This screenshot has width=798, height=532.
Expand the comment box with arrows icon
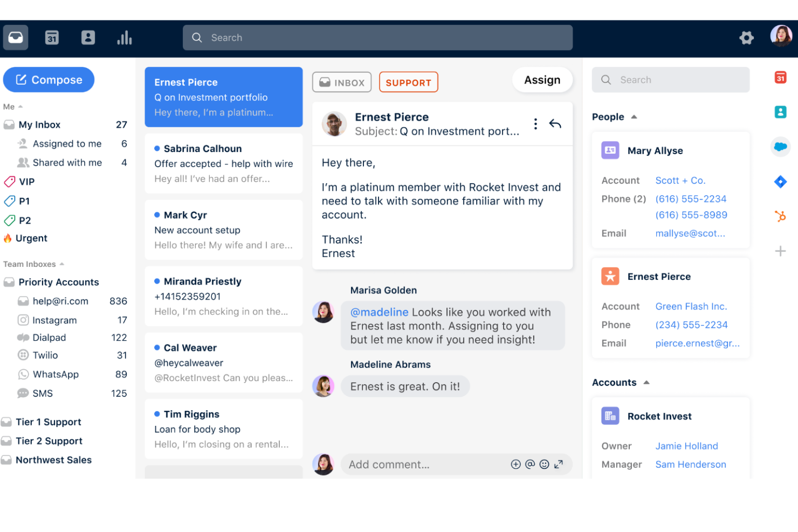[559, 464]
